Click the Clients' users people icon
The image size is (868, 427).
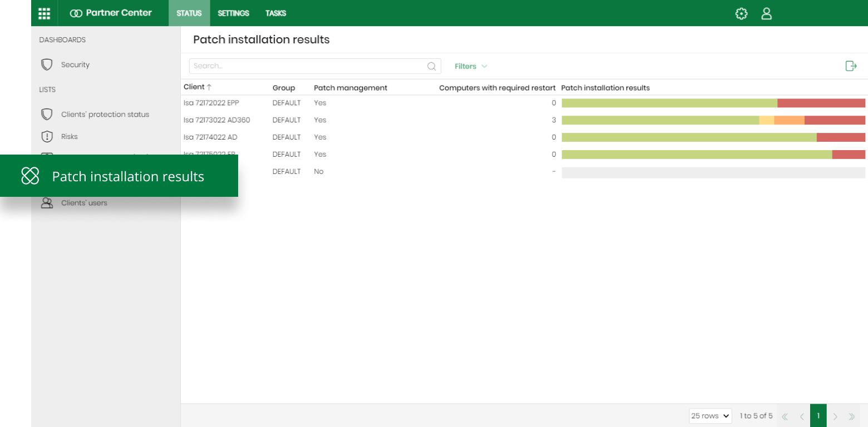coord(47,203)
